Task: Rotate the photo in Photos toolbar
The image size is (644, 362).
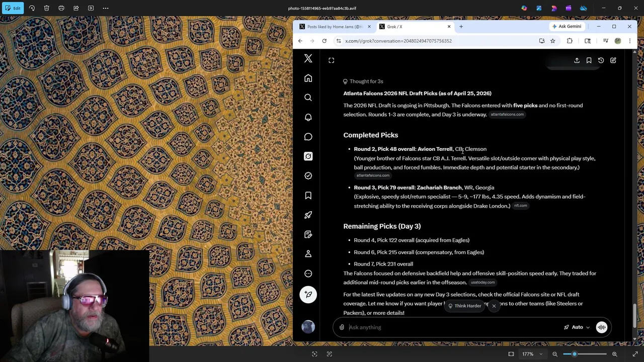Action: pos(32,8)
